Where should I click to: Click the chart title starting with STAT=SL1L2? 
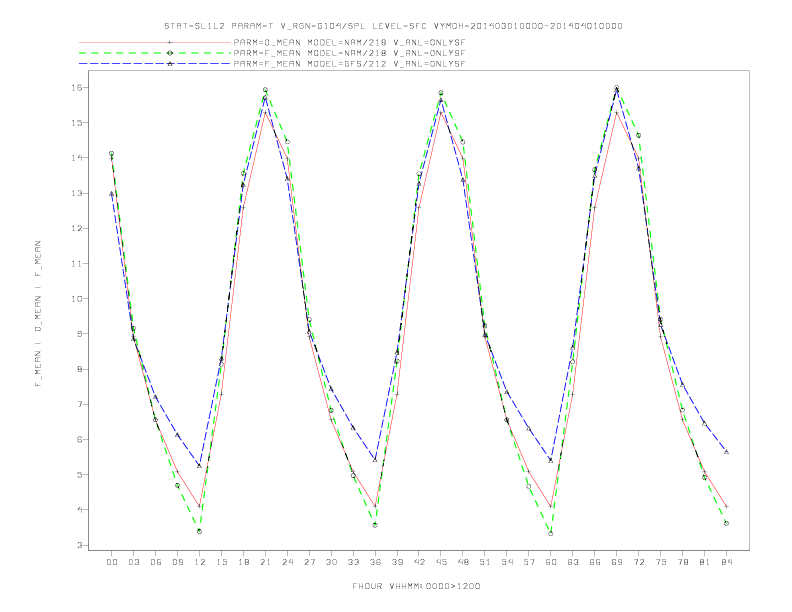393,26
